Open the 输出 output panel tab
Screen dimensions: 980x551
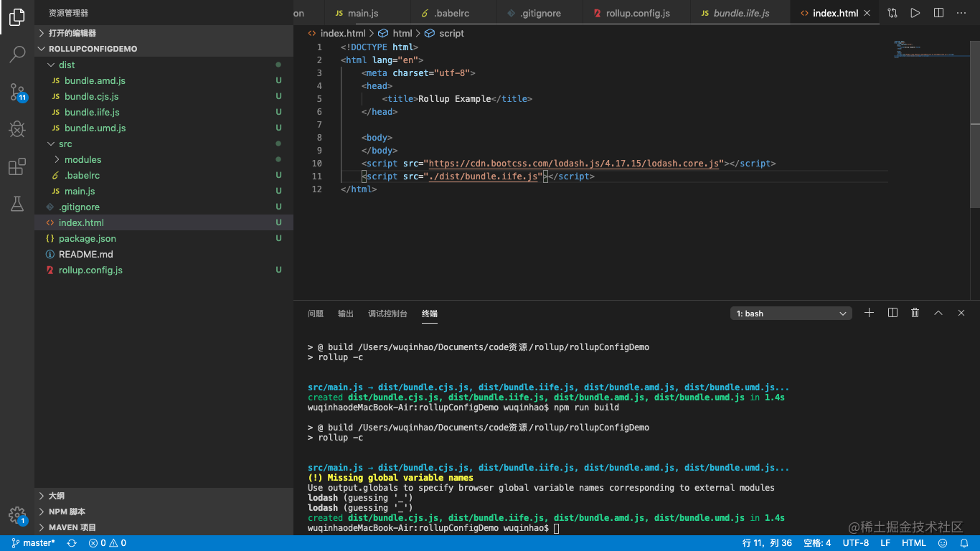pos(346,314)
